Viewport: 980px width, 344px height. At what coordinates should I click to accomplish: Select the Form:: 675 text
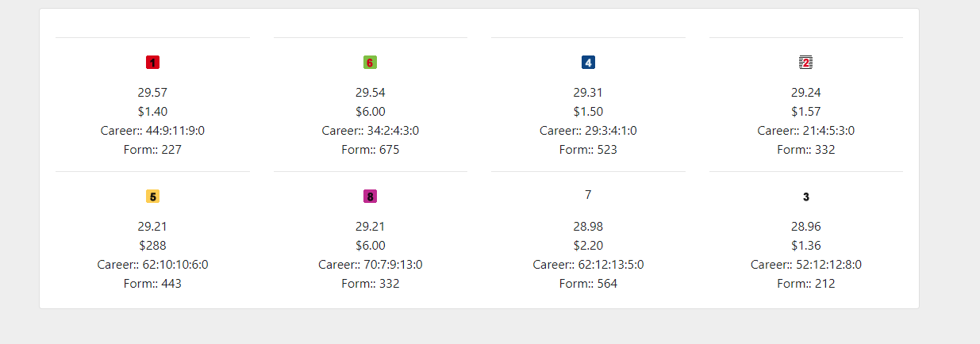point(370,149)
